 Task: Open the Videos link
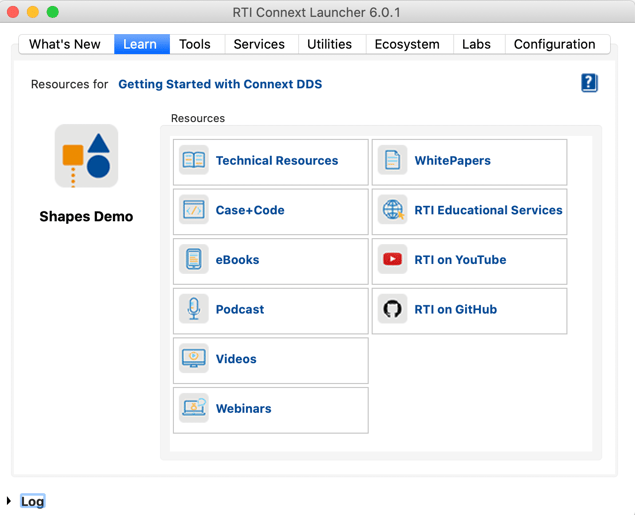236,359
